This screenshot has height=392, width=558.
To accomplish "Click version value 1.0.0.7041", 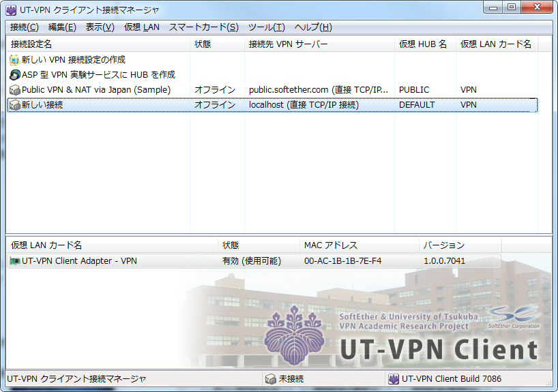I will [444, 261].
